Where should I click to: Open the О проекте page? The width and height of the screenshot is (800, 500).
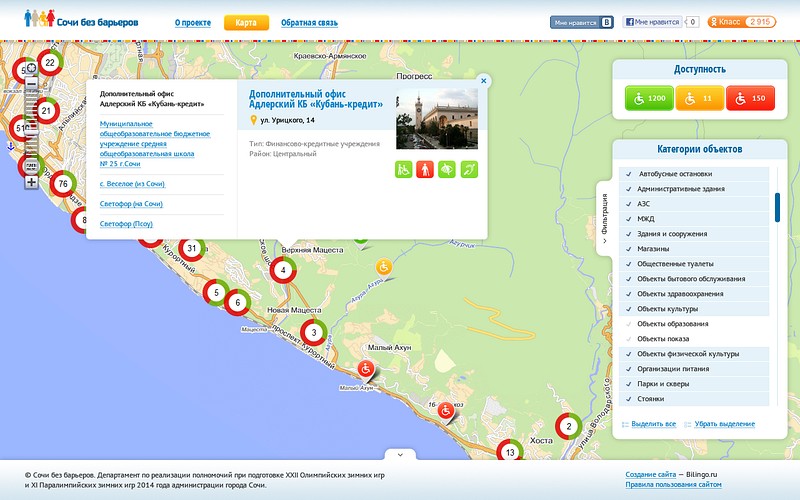(x=193, y=22)
